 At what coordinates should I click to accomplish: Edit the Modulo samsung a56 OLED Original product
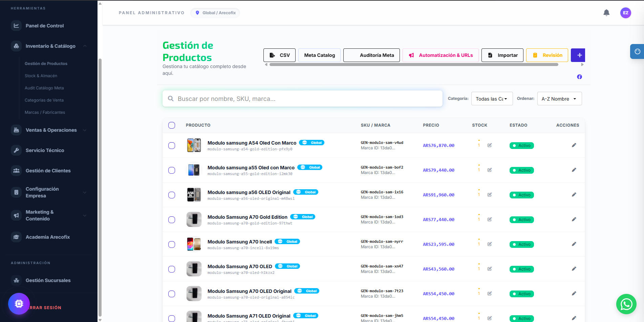574,195
